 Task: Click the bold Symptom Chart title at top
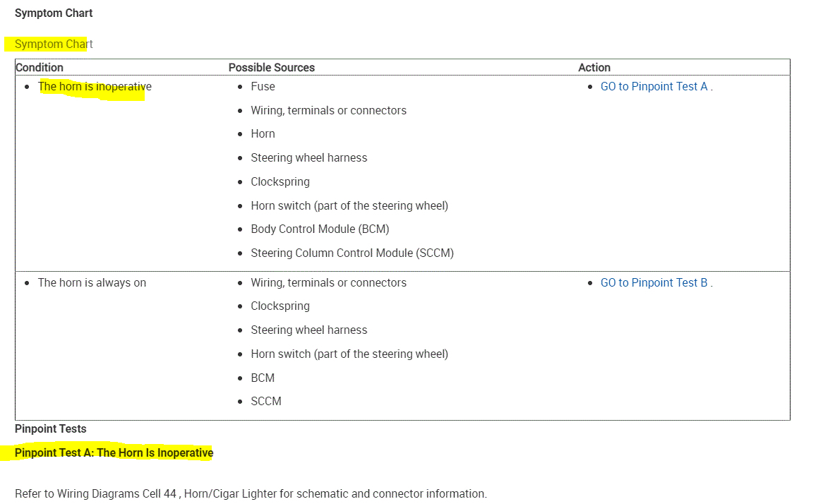[x=54, y=13]
